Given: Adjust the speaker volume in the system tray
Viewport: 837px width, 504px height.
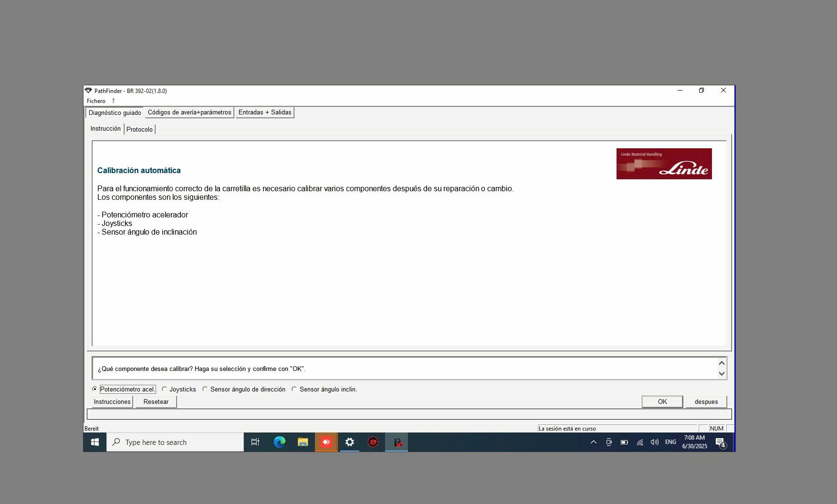Looking at the screenshot, I should point(654,442).
